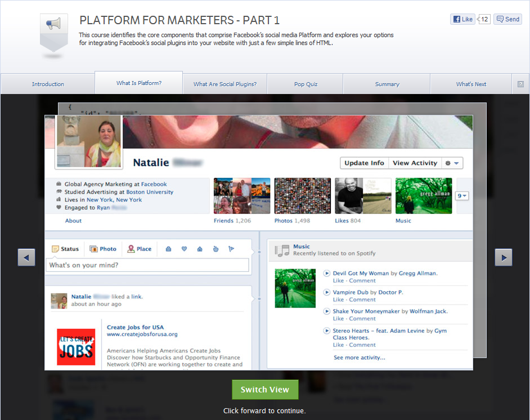Go to the Pop Quiz tab
530x420 pixels.
(306, 84)
